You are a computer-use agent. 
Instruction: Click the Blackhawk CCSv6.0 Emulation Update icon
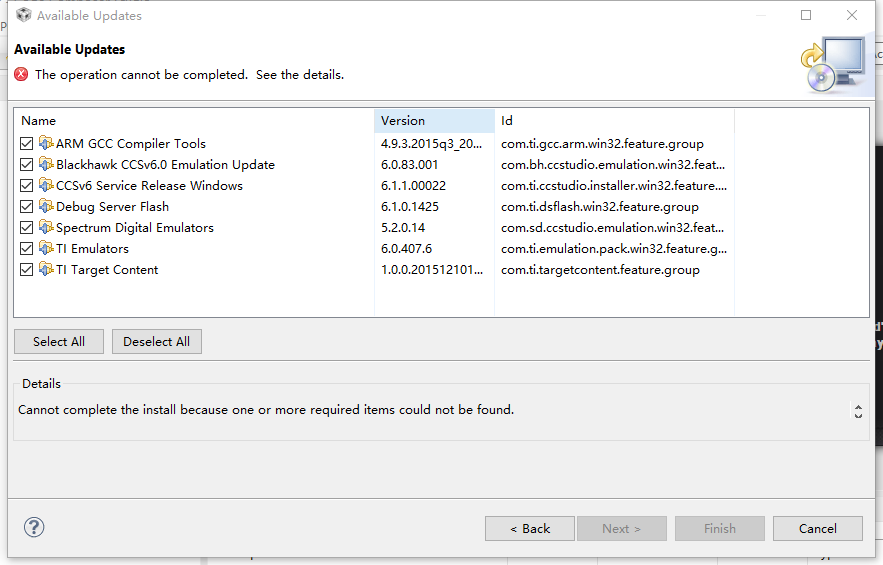point(46,164)
